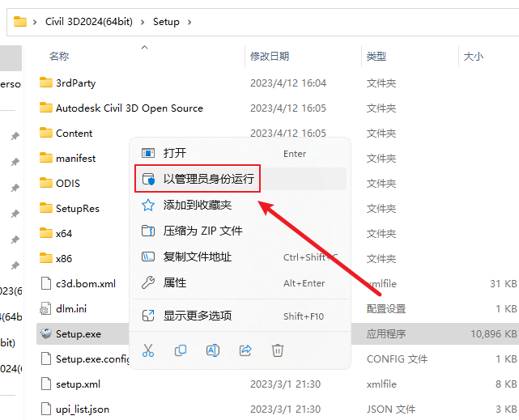Click the 2023/4/12 16:04 date cell
This screenshot has width=519, height=420.
pyautogui.click(x=288, y=83)
